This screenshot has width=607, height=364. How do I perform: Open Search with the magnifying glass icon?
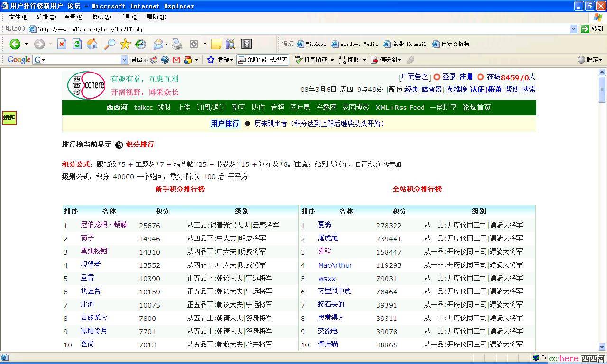(x=110, y=44)
